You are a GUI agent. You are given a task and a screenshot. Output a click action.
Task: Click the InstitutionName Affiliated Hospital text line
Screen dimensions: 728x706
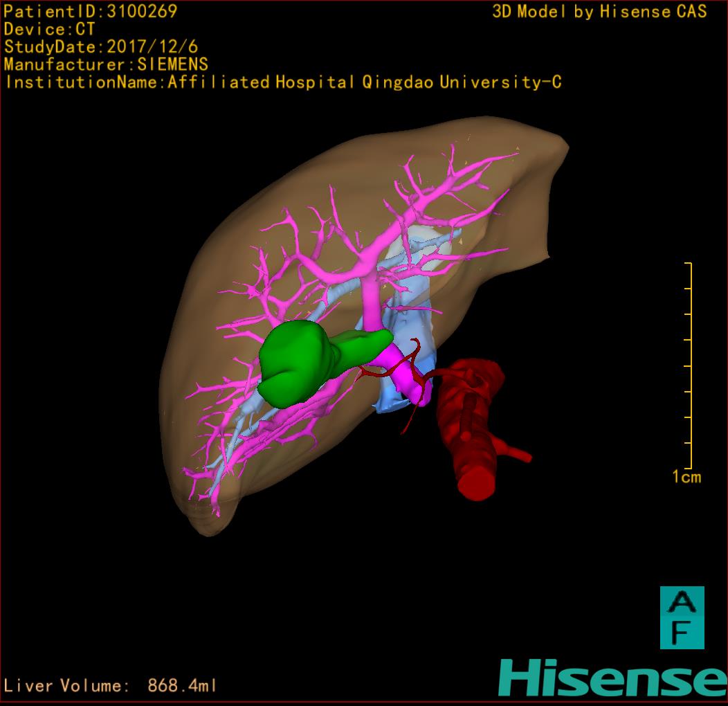pyautogui.click(x=284, y=82)
